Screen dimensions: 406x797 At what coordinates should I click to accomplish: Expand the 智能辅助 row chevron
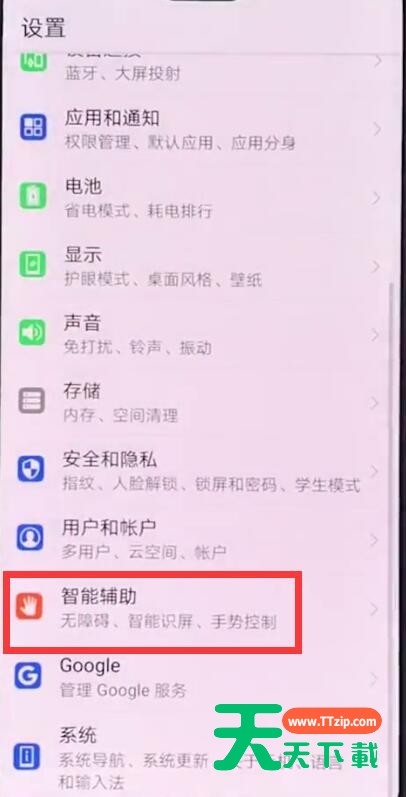(375, 608)
